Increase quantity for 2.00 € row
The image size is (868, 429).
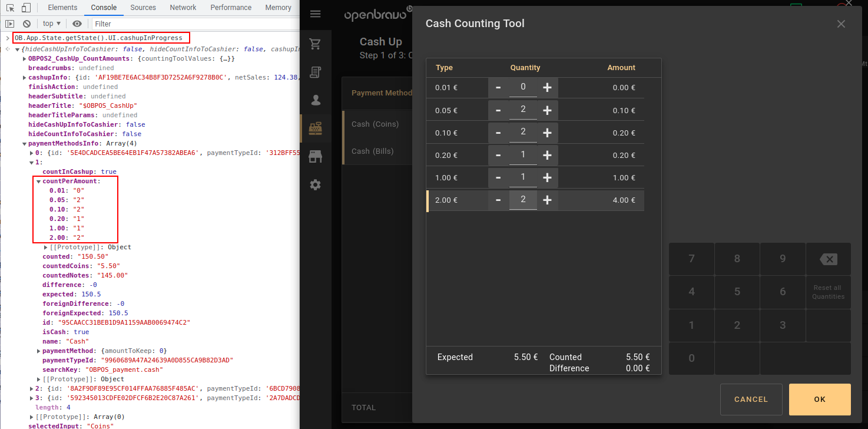(x=547, y=200)
